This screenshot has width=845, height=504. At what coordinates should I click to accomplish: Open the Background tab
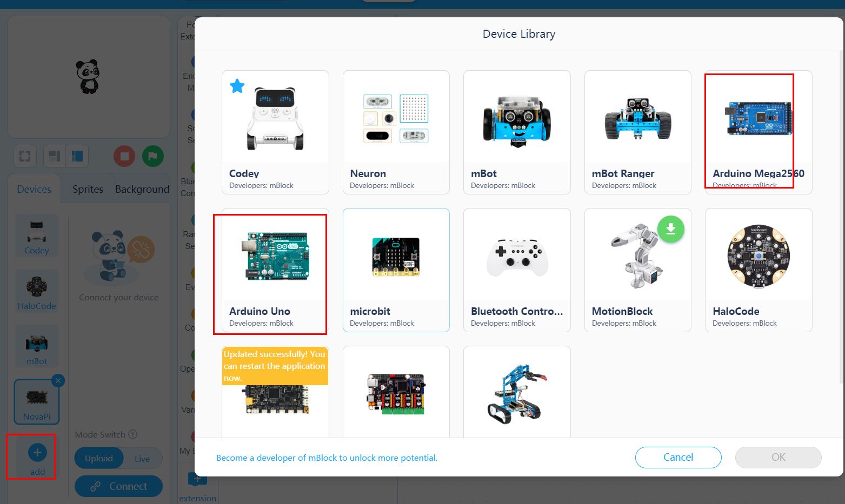click(x=142, y=189)
